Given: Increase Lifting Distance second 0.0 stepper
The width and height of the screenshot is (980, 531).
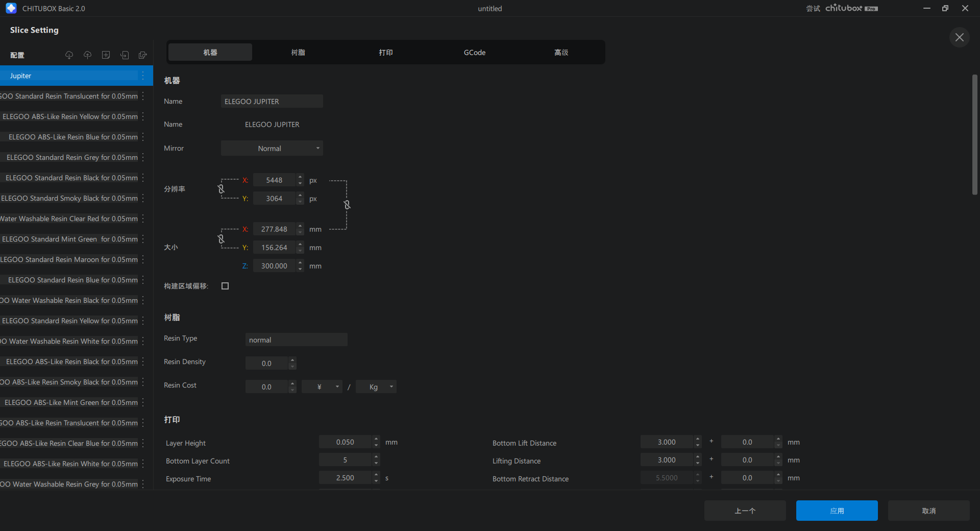Looking at the screenshot, I should click(778, 457).
